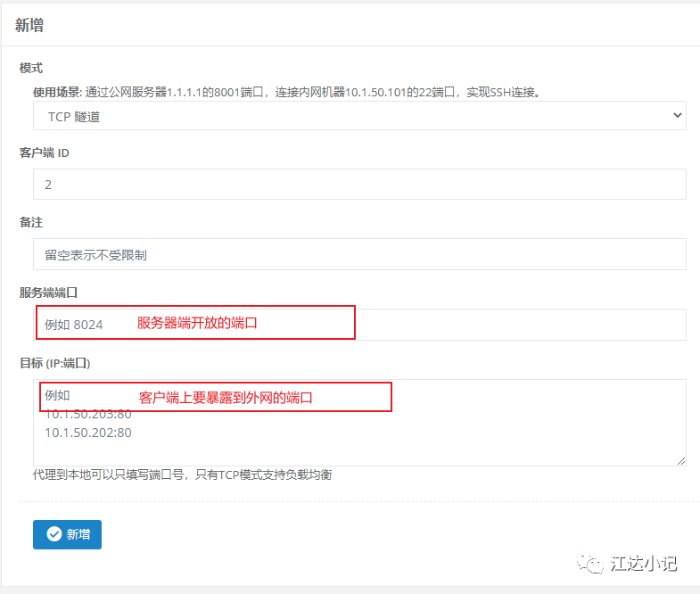Click the 服务端端口 input field
Viewport: 700px width, 594px height.
(x=359, y=325)
